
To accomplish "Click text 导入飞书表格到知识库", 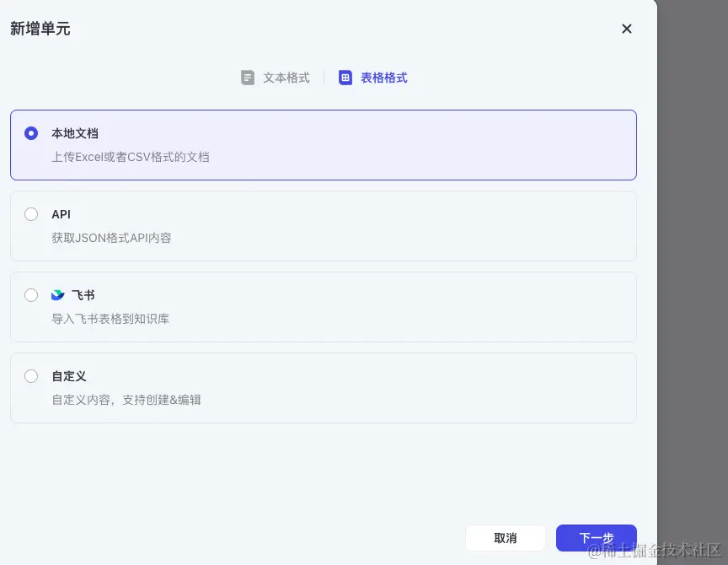I will point(110,319).
